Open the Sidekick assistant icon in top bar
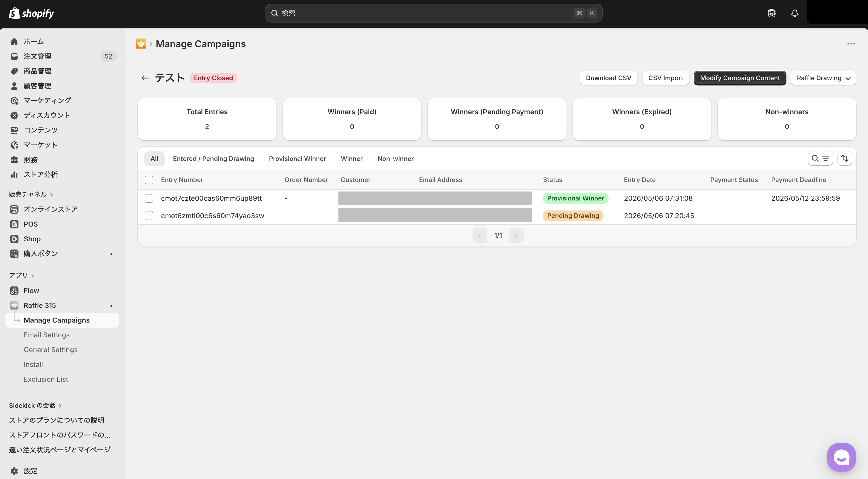 tap(771, 13)
